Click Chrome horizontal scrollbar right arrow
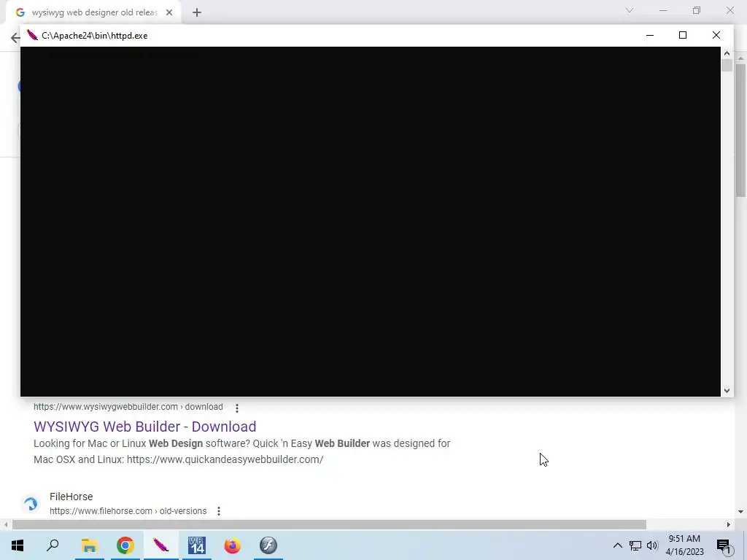Screen dimensions: 747x560 [729, 525]
